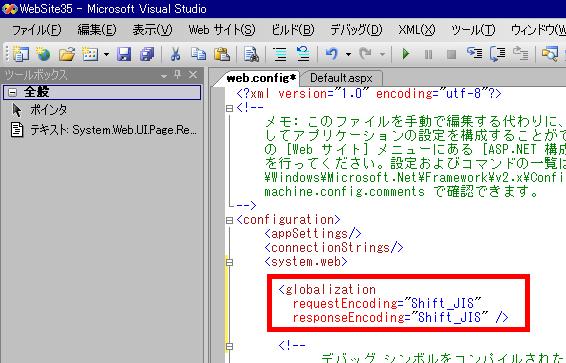Viewport: 566px width, 363px height.
Task: Click the Step Over debug icon
Action: [497, 54]
